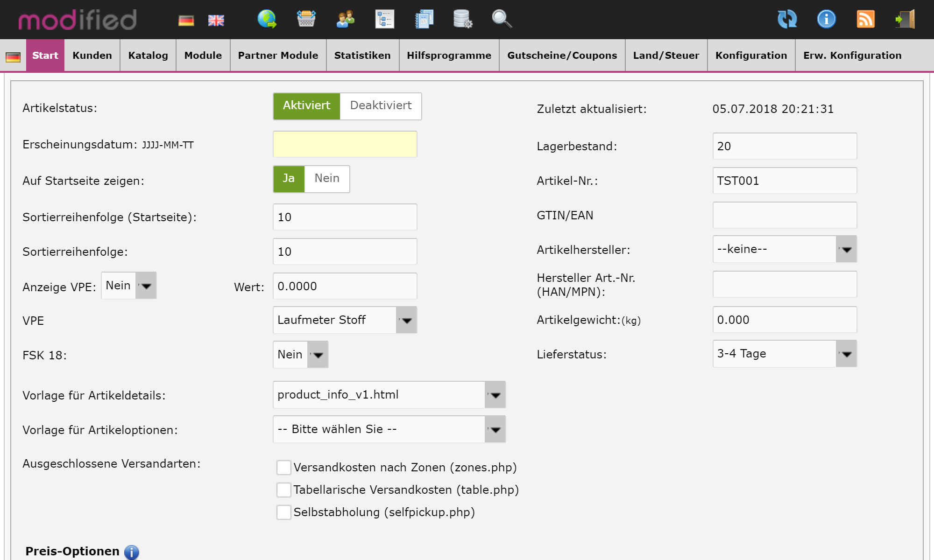Click the blue refresh arrows icon
Screen dimensions: 934x560
point(787,19)
